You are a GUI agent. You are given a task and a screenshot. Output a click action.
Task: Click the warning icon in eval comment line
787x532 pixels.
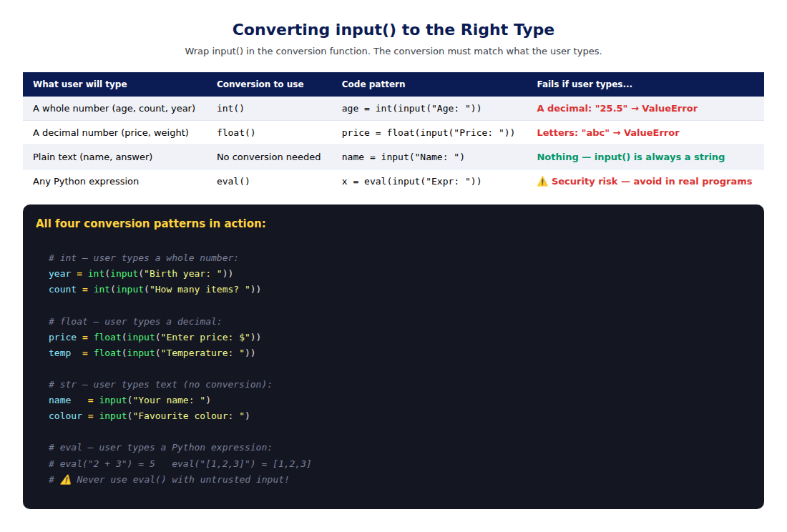point(66,480)
